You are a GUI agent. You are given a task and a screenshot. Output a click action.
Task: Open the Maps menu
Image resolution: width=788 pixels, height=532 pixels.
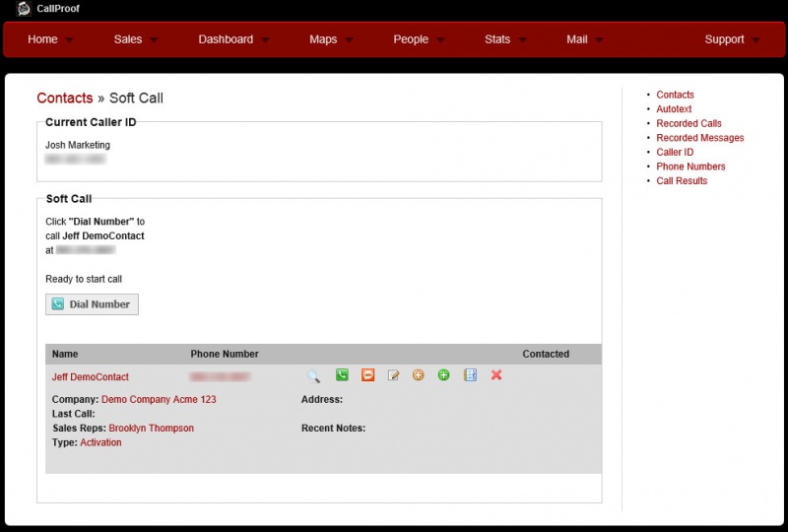click(330, 39)
